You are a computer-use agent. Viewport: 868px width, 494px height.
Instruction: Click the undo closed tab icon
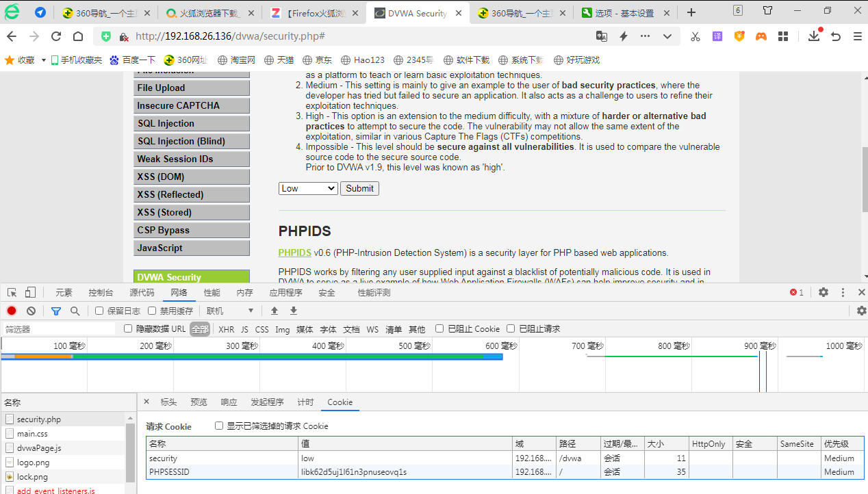click(x=836, y=36)
